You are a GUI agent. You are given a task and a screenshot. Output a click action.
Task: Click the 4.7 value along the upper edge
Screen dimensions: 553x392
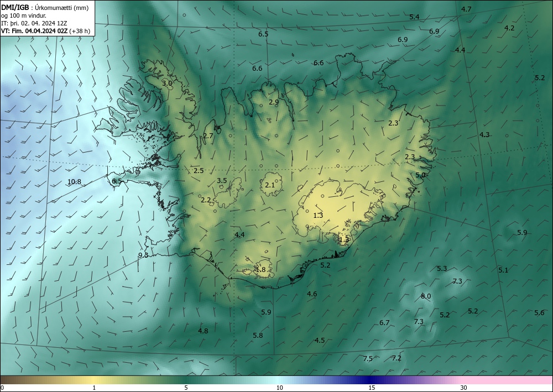tap(466, 9)
